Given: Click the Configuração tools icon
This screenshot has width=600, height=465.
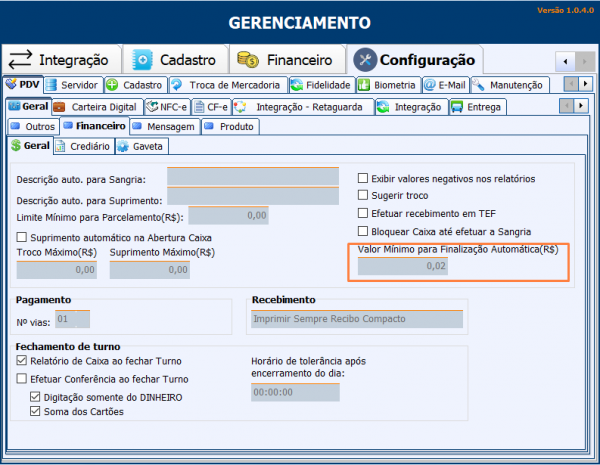Looking at the screenshot, I should click(365, 60).
